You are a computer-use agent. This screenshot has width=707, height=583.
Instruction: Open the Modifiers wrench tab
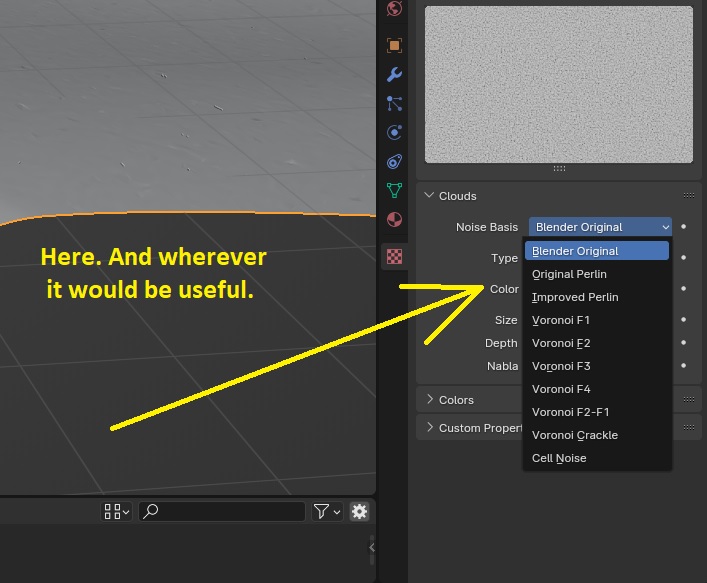tap(394, 74)
